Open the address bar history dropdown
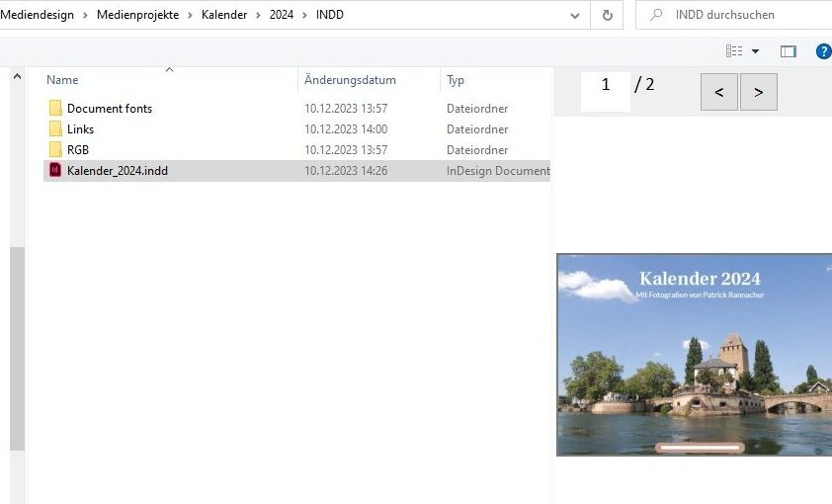Image resolution: width=832 pixels, height=504 pixels. (575, 15)
